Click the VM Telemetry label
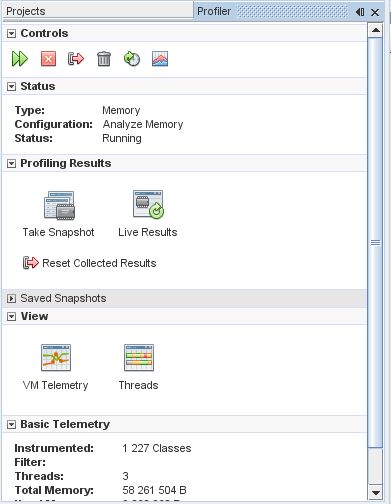This screenshot has height=504, width=391. click(55, 385)
